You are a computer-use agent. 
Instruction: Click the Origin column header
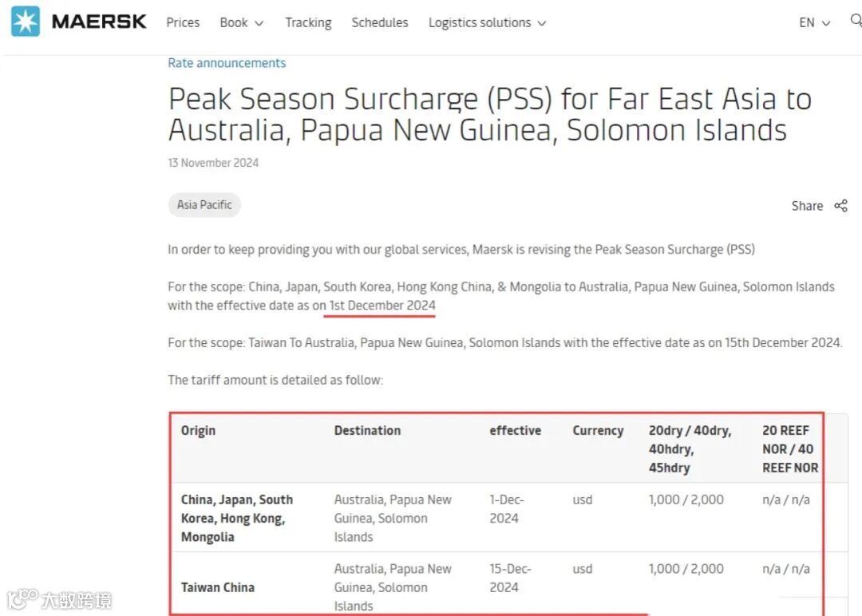pyautogui.click(x=199, y=430)
